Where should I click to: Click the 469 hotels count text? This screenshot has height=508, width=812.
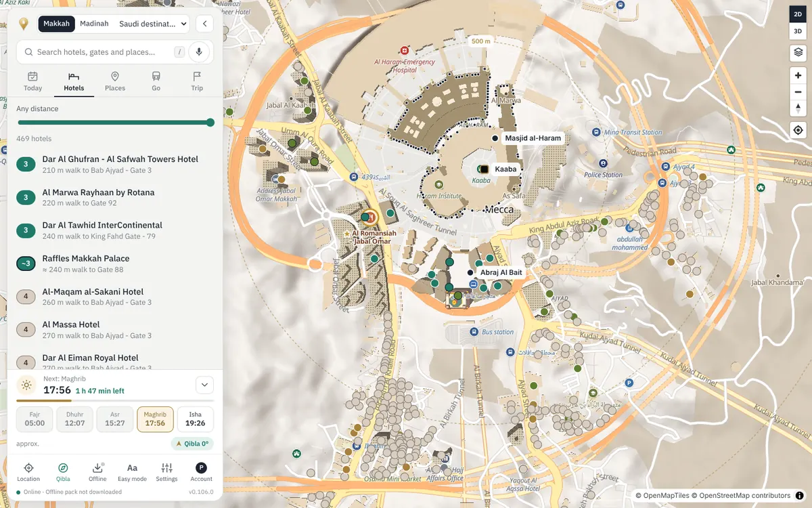coord(34,139)
